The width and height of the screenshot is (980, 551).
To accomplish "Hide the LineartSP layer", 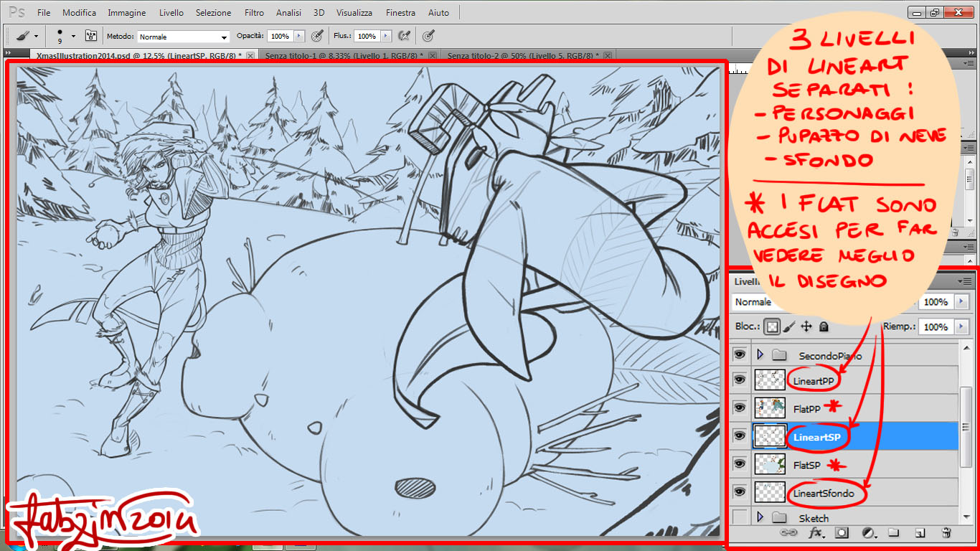I will (740, 436).
